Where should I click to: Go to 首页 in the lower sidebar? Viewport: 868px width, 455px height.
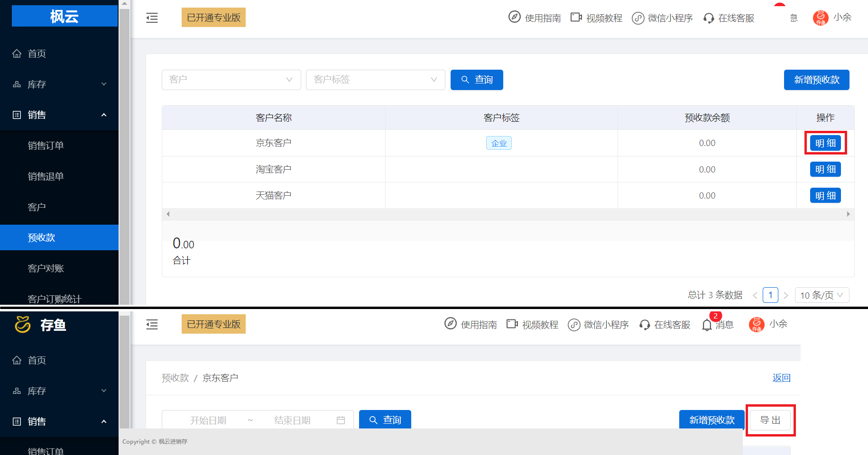(x=37, y=360)
